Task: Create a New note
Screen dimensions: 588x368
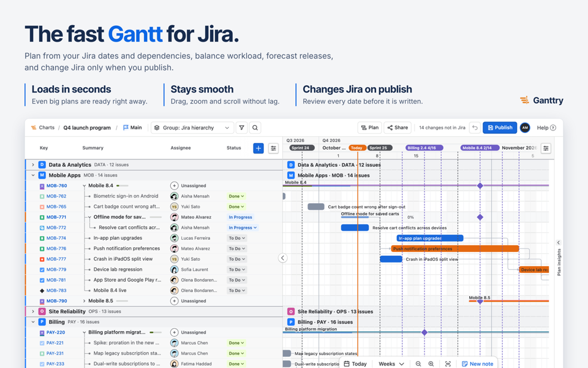Action: pos(477,364)
